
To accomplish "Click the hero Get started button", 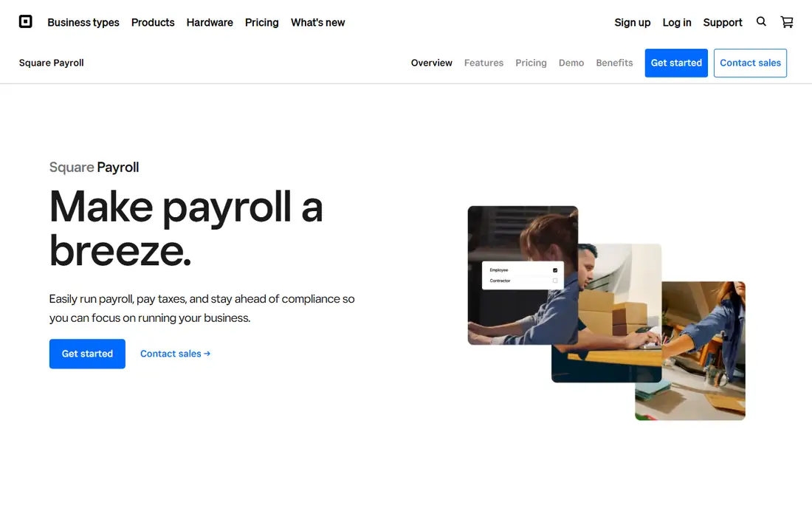I will point(87,354).
